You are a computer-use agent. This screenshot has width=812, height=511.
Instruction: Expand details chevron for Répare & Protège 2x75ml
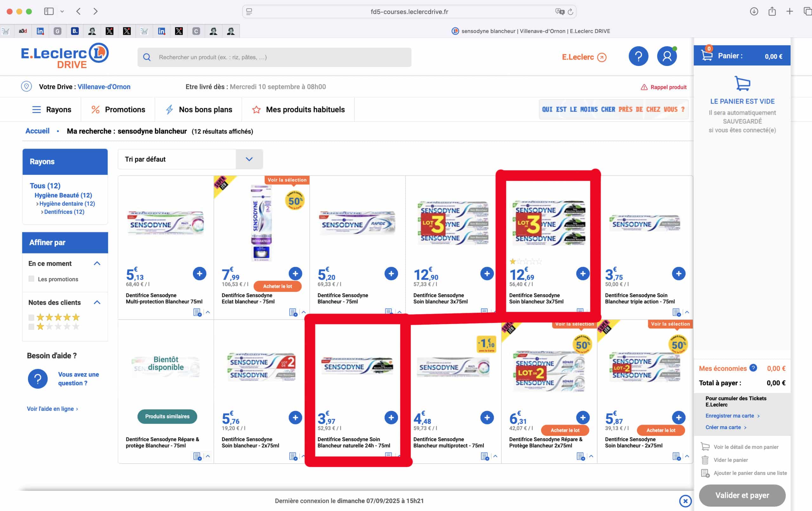tap(591, 456)
